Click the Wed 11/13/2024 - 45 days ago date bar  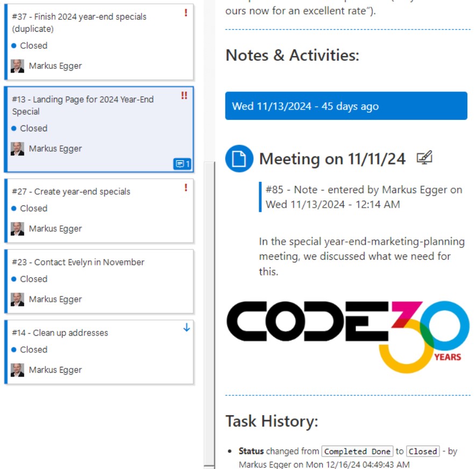click(x=346, y=106)
